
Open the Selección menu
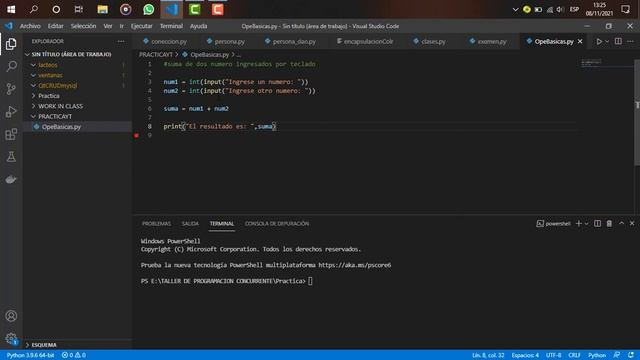coord(83,26)
